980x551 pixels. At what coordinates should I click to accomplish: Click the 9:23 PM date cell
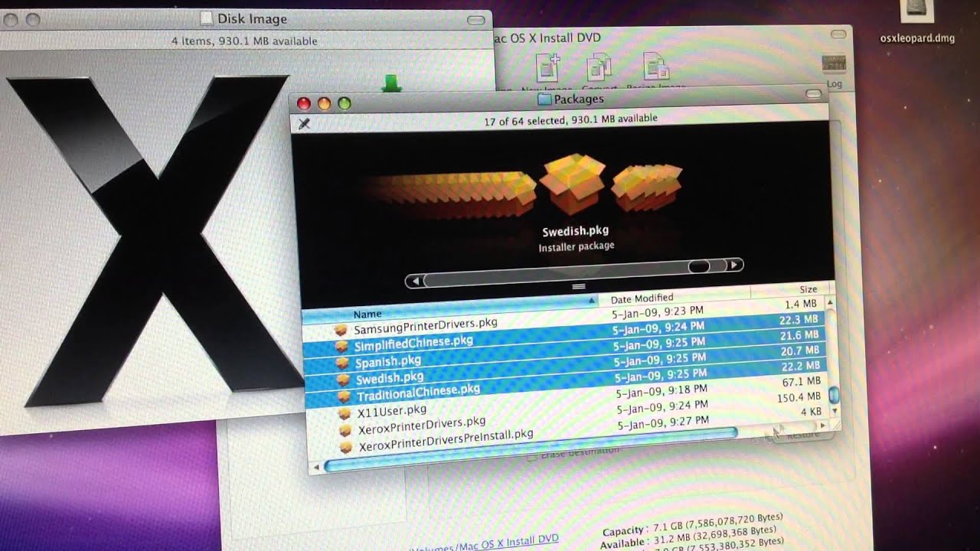click(658, 312)
